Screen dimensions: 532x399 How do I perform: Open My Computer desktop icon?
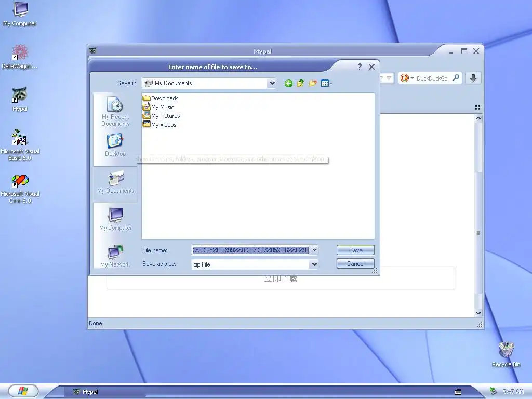click(20, 14)
